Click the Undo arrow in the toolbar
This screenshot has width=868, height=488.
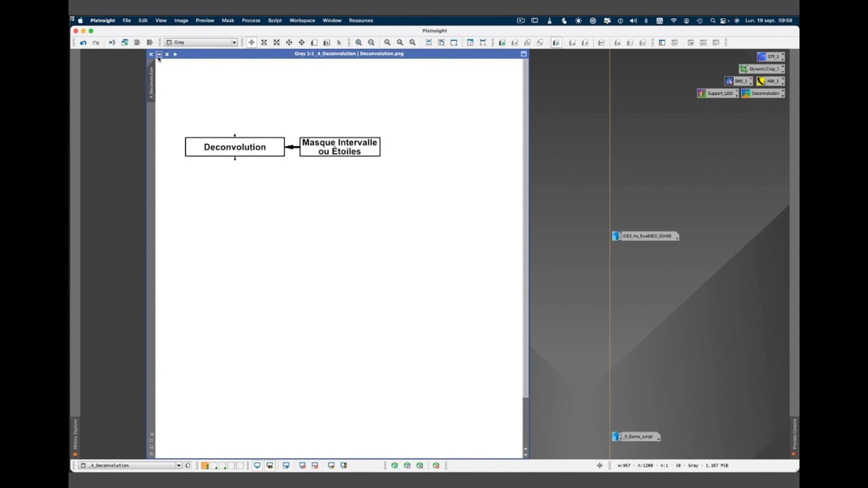tap(83, 43)
